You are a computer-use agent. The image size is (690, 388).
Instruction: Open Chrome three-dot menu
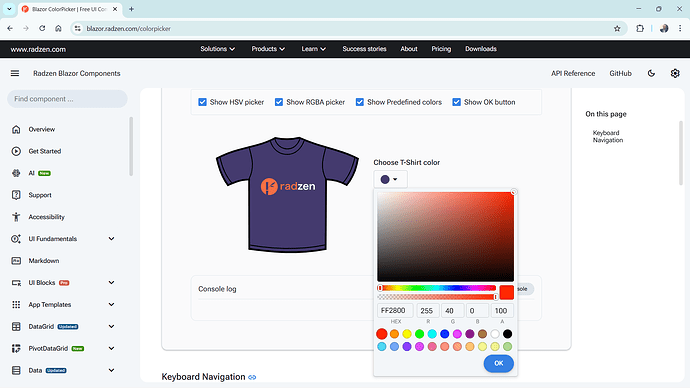[x=680, y=29]
